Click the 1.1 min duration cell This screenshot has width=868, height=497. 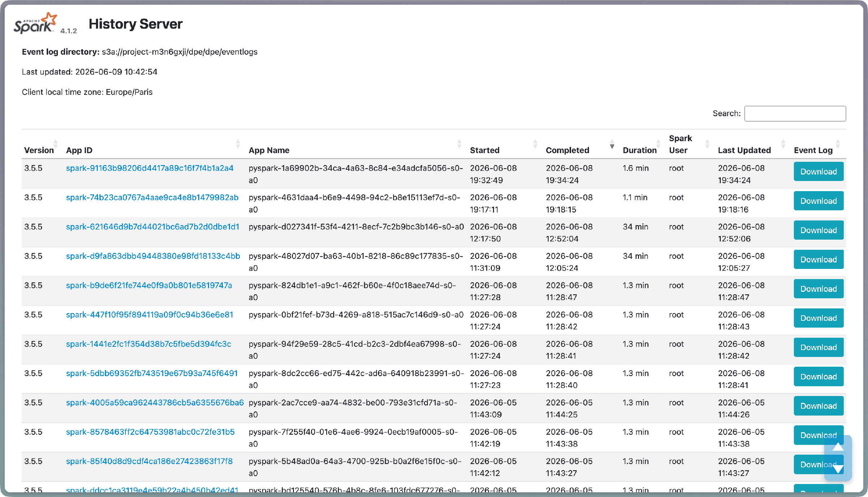[635, 198]
